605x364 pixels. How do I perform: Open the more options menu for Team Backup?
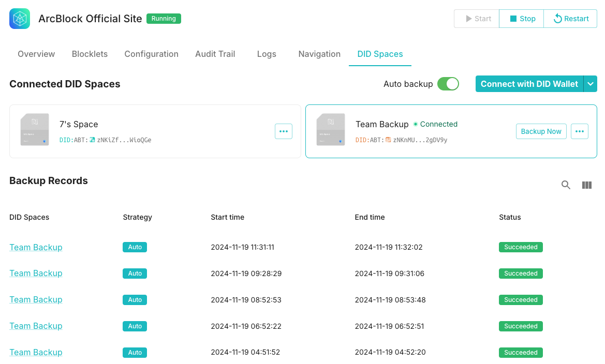click(579, 131)
